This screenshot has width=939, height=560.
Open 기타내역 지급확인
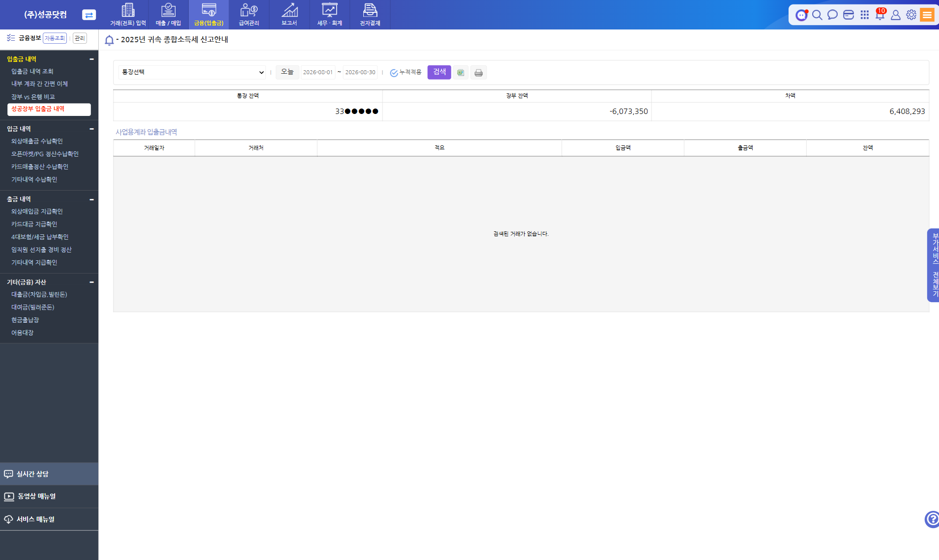click(34, 262)
